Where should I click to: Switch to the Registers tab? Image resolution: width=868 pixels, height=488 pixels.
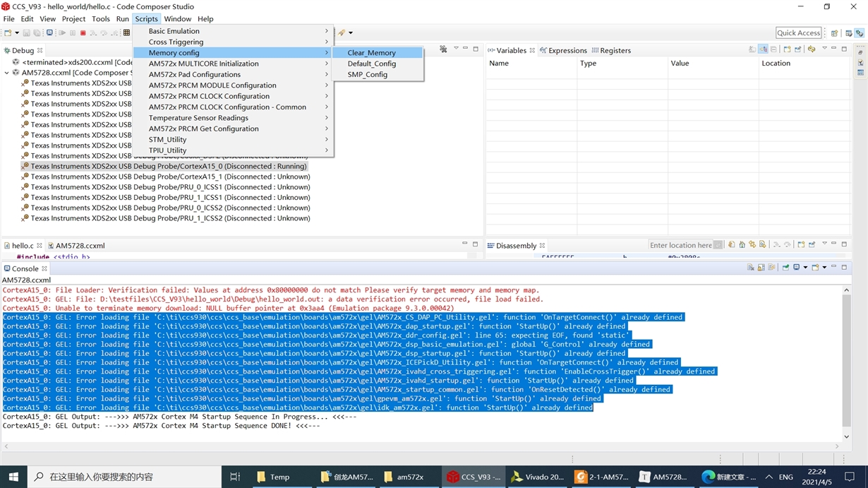pos(611,50)
